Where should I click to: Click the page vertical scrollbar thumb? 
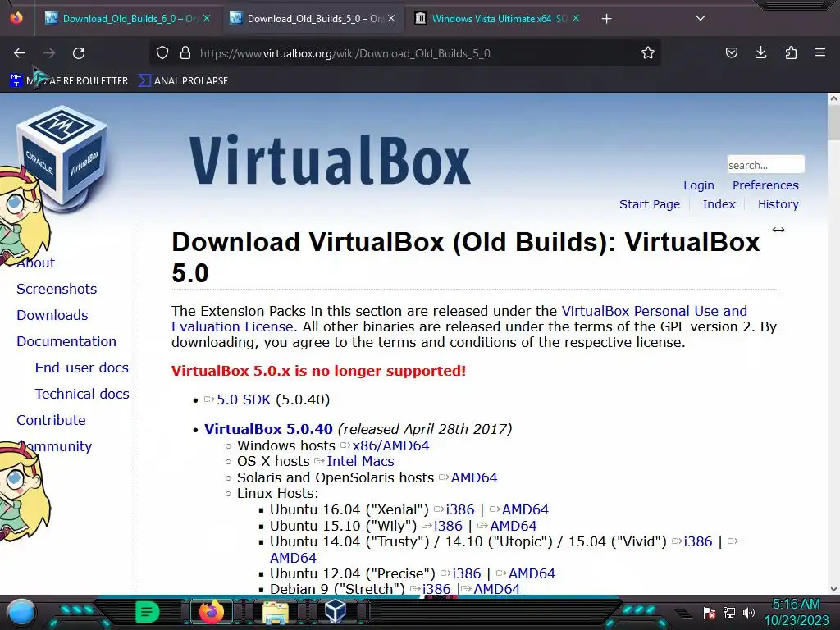click(x=833, y=123)
